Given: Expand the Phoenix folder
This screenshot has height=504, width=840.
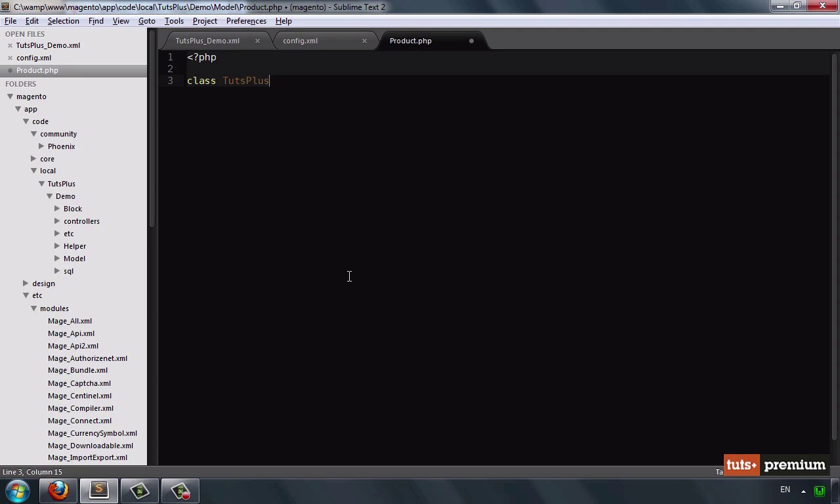Looking at the screenshot, I should tap(41, 146).
